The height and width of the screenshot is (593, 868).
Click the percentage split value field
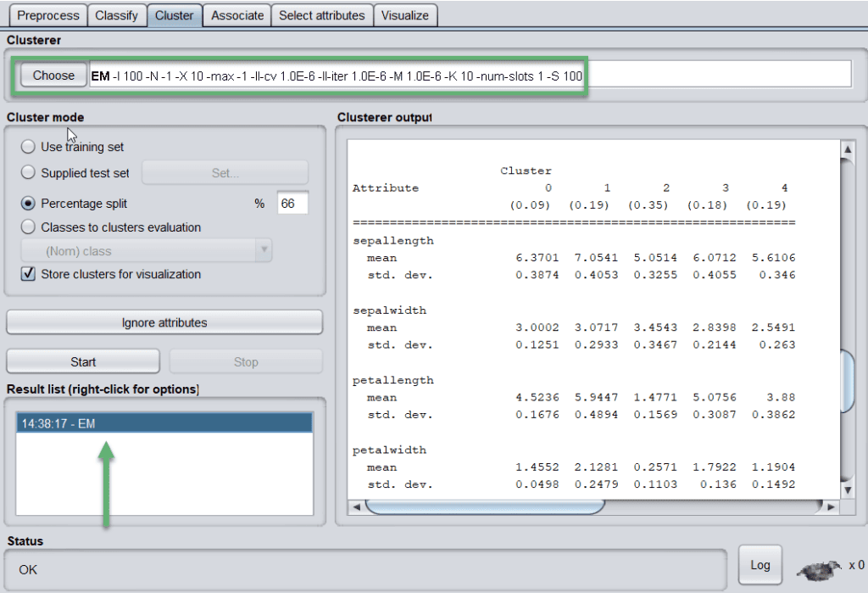292,204
